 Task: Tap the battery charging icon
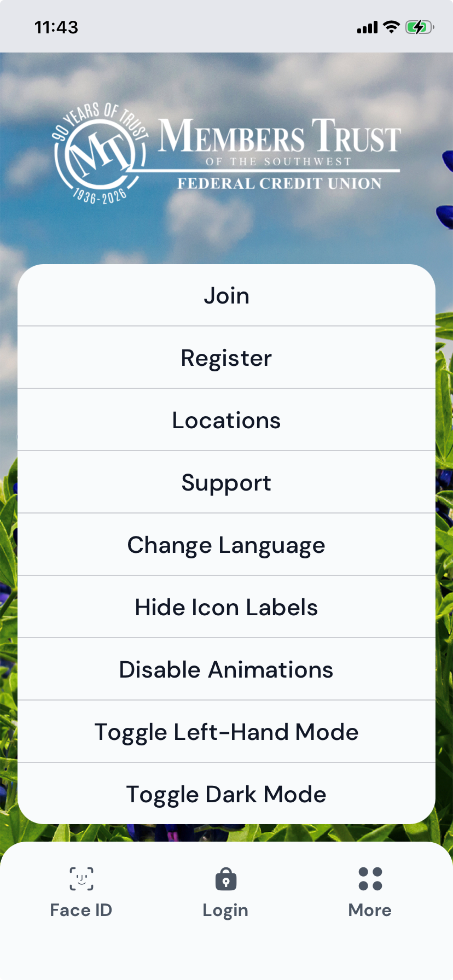pyautogui.click(x=419, y=27)
